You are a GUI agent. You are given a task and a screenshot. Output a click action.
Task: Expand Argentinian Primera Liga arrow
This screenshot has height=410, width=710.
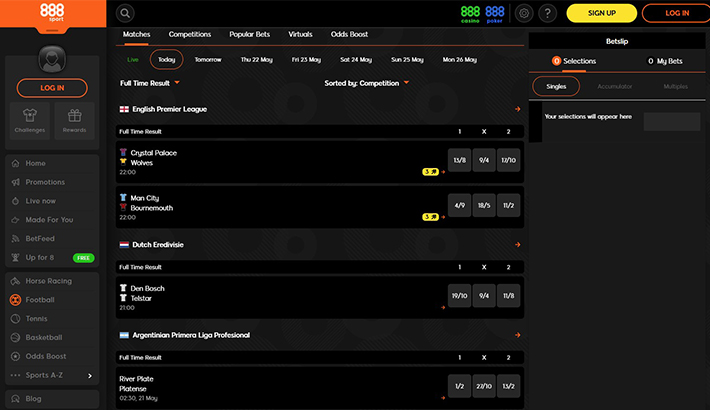point(518,335)
